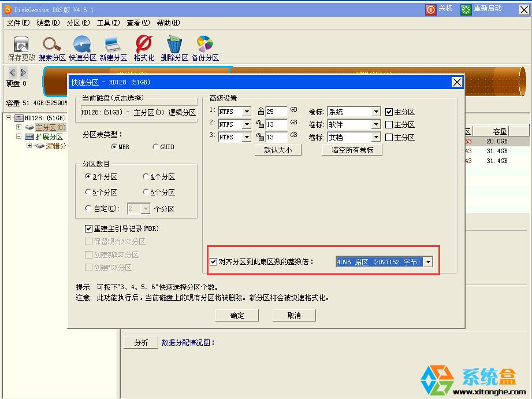Select MBR partition table type
This screenshot has width=532, height=399.
[x=114, y=147]
